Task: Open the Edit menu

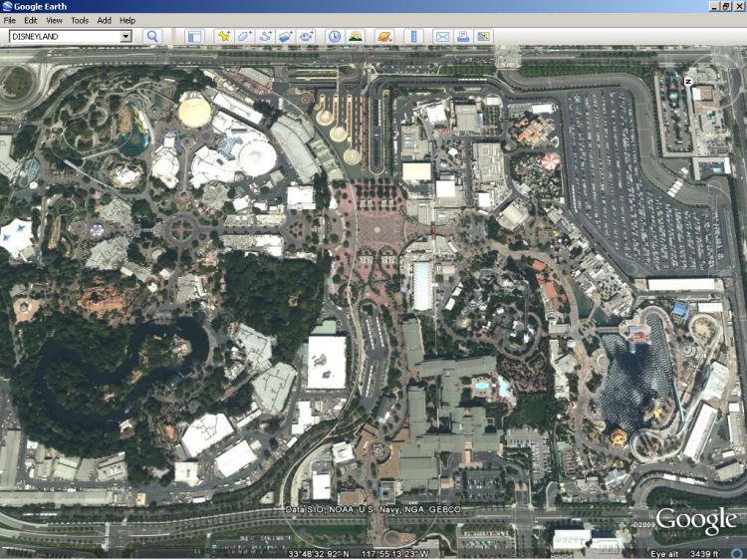Action: (x=31, y=21)
